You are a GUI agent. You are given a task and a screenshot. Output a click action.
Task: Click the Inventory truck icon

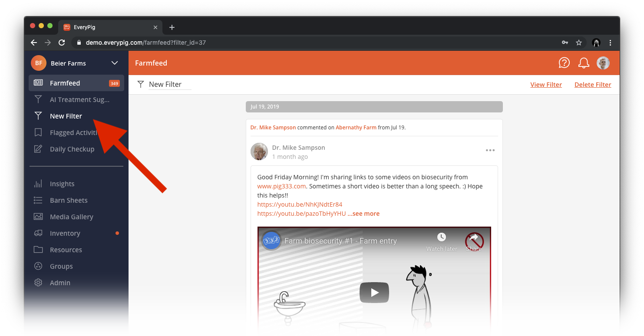[x=38, y=233]
